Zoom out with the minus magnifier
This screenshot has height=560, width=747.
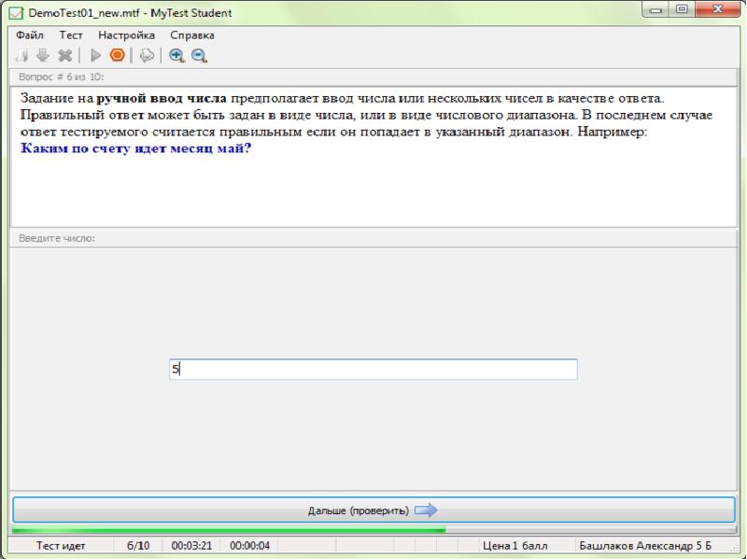(x=198, y=55)
